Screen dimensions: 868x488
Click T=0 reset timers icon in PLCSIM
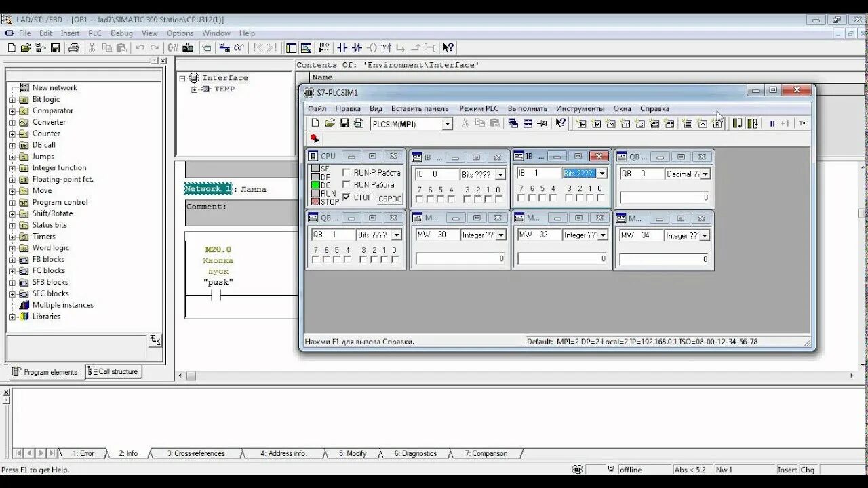tap(804, 123)
